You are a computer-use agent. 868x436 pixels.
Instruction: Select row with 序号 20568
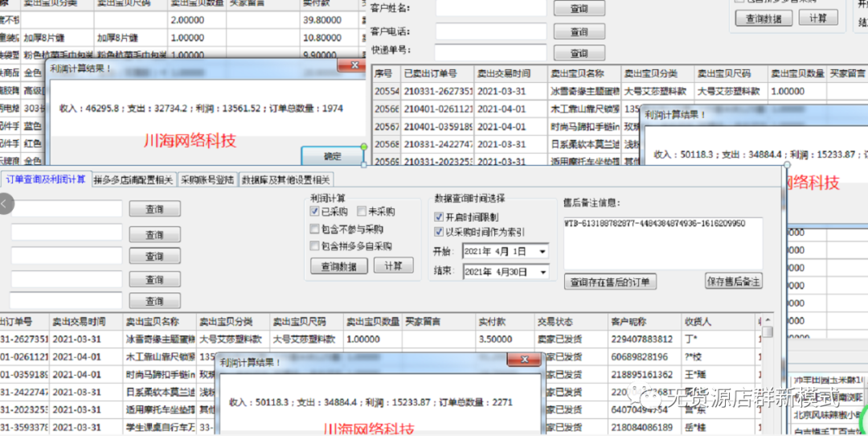click(387, 144)
